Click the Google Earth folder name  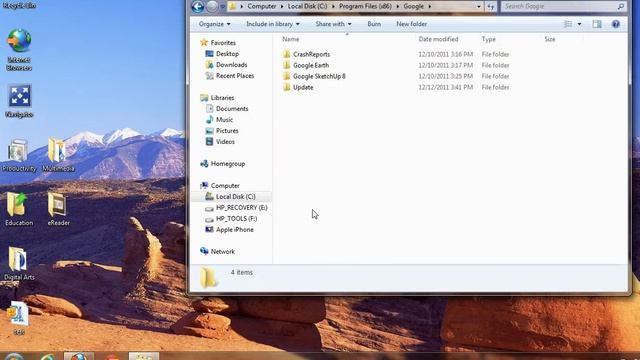click(x=311, y=65)
